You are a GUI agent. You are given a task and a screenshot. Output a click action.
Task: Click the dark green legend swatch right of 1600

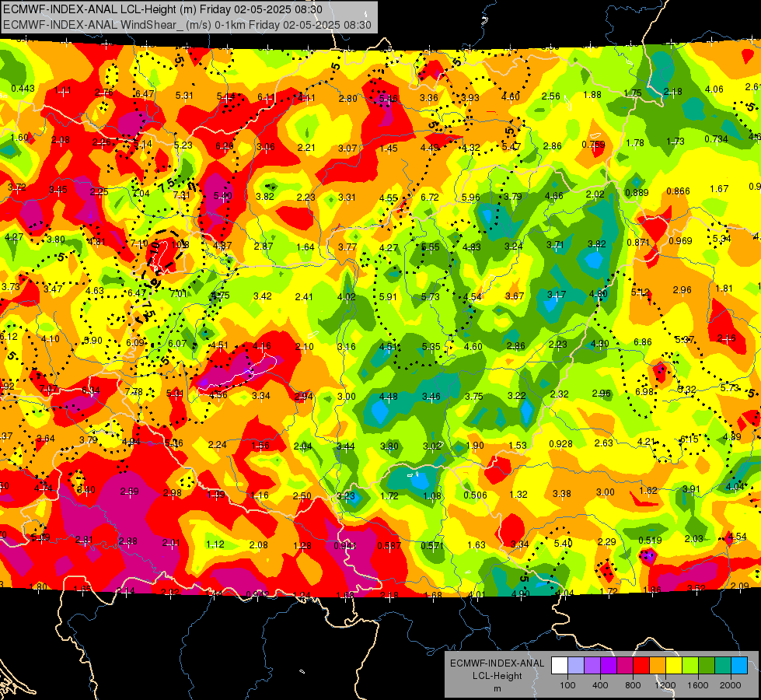707,666
